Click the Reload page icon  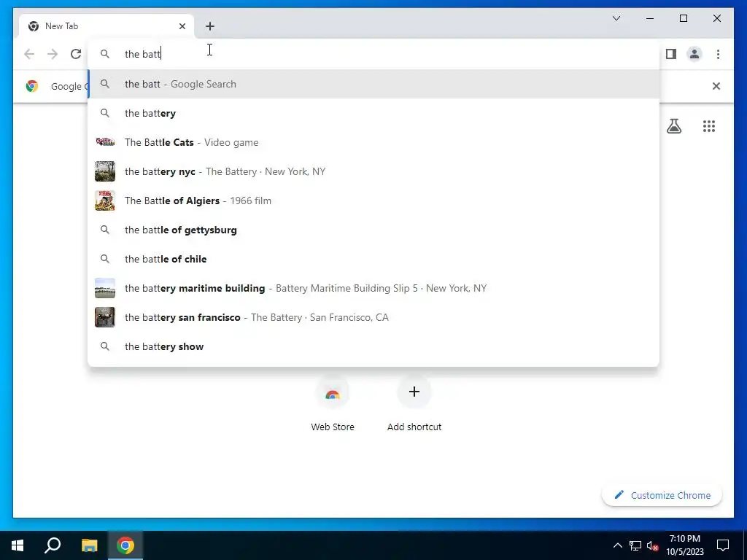pyautogui.click(x=76, y=54)
